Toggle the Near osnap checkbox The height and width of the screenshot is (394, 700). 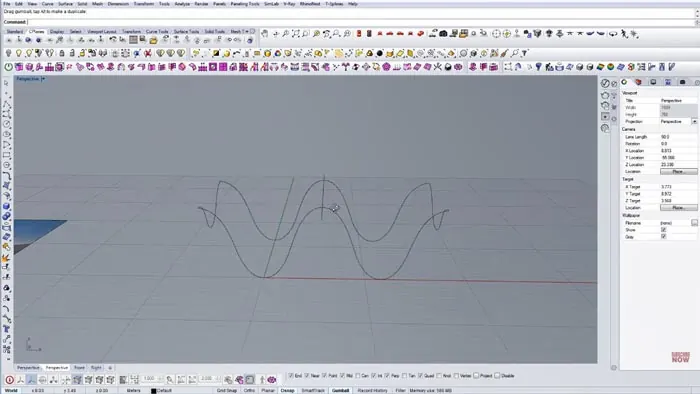pyautogui.click(x=307, y=376)
